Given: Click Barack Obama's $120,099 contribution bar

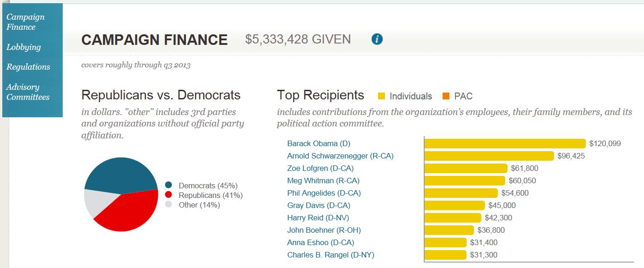Looking at the screenshot, I should point(505,143).
